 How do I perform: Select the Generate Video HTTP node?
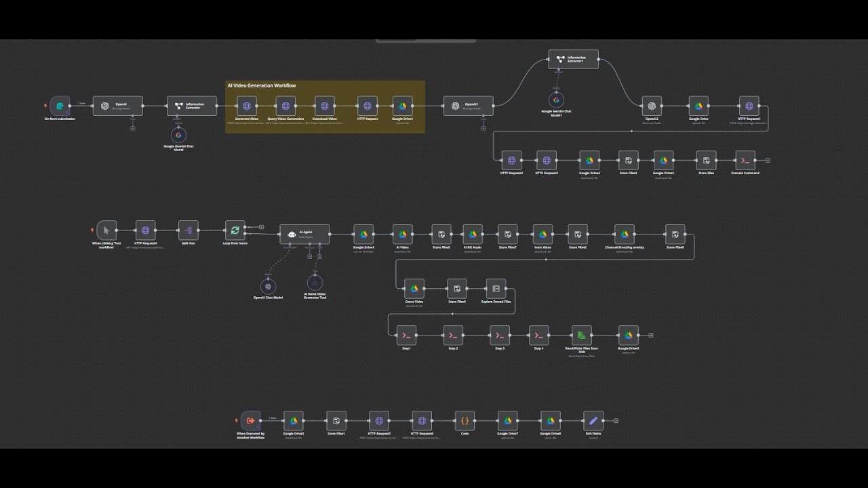pyautogui.click(x=247, y=106)
